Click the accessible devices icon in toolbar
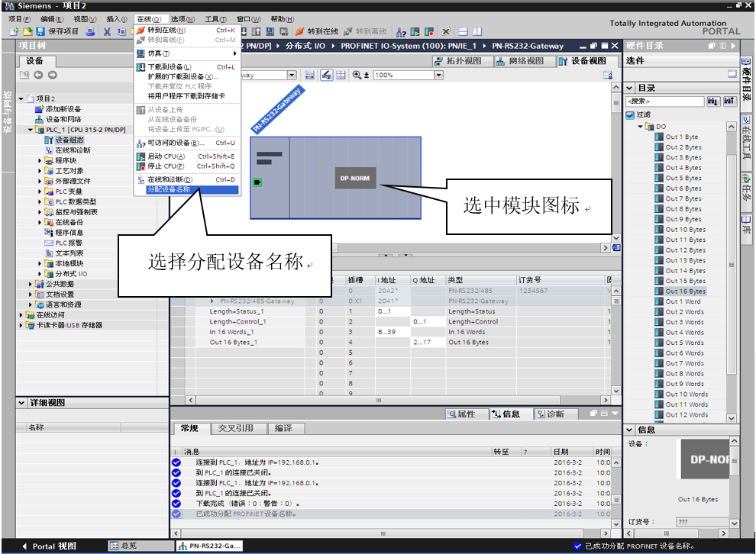This screenshot has height=554, width=756. coord(401,32)
